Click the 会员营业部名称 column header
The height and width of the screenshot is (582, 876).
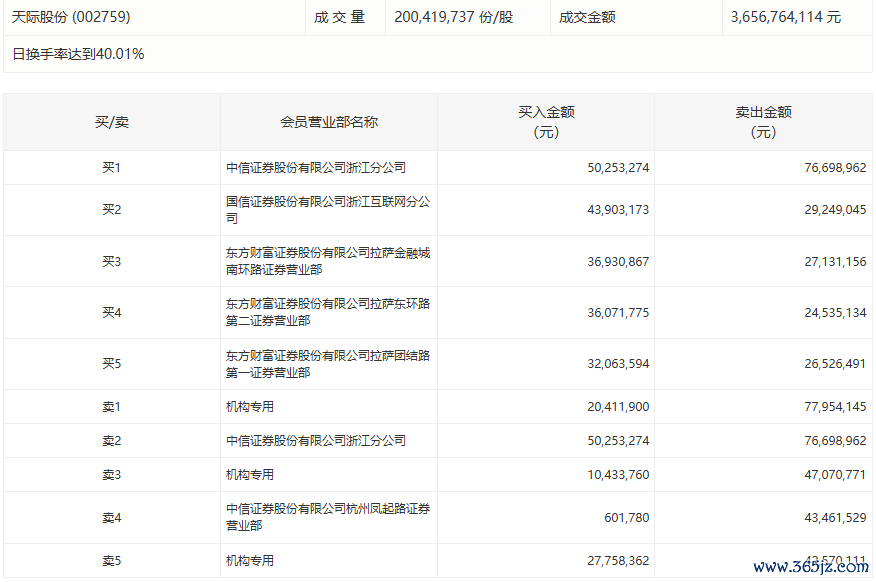[329, 122]
